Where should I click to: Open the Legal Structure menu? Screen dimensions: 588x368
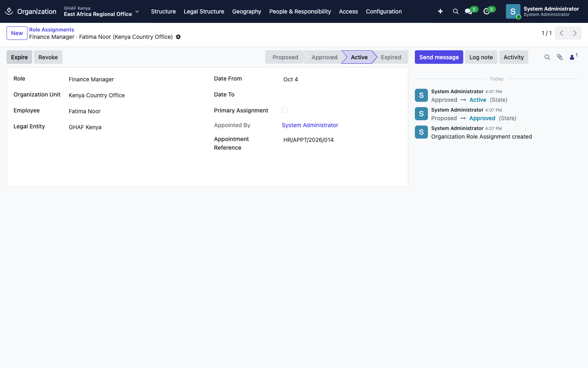204,11
